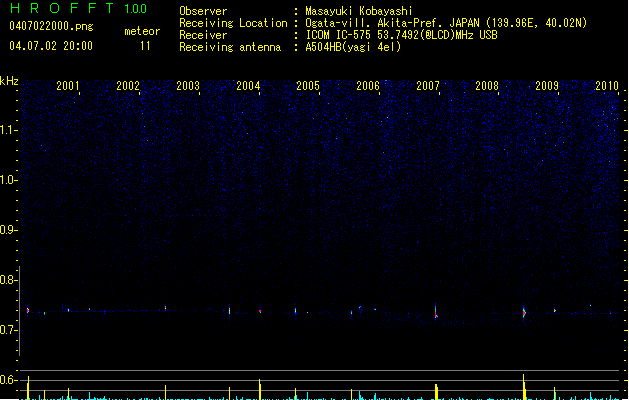This screenshot has height=400, width=629.
Task: Click the 1.0 kHz axis label
Action: tap(7, 180)
